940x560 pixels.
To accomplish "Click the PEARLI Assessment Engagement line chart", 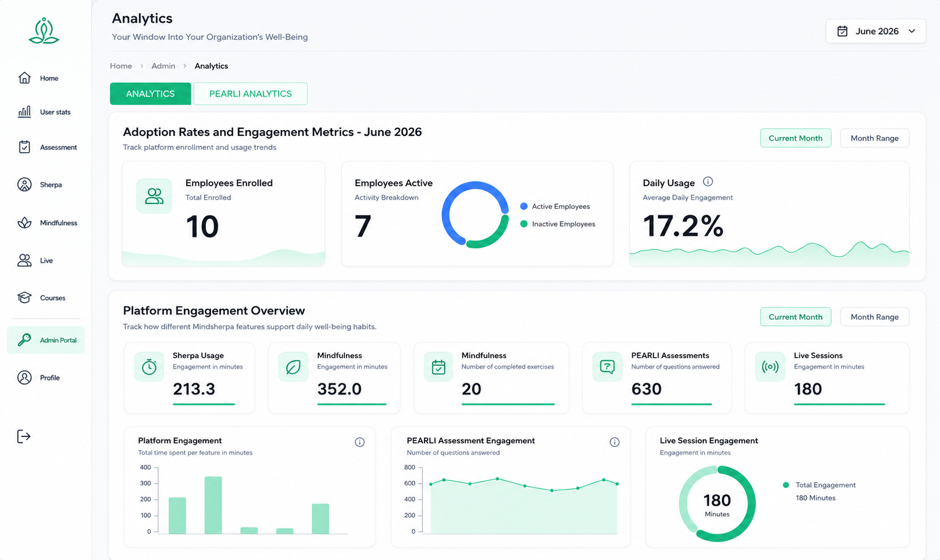I will [524, 506].
